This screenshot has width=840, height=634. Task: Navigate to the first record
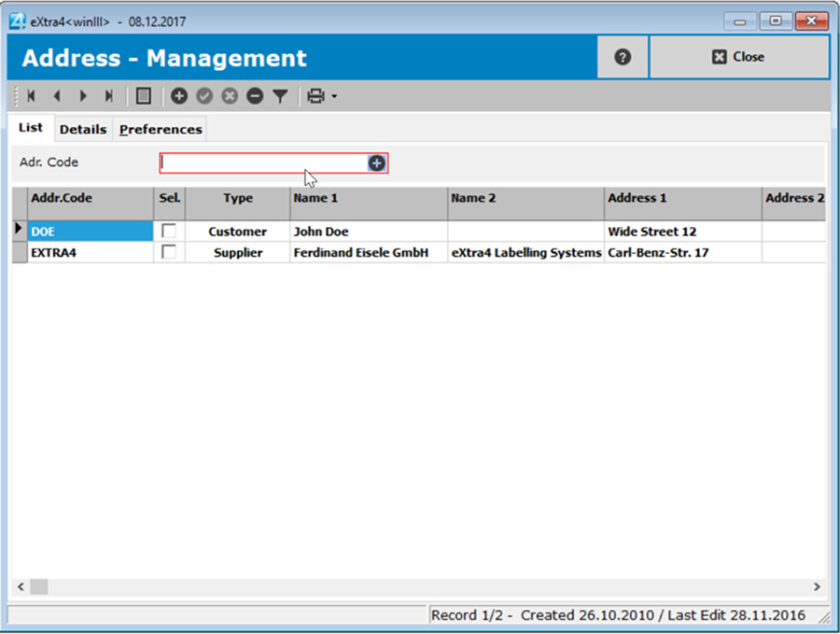(x=30, y=95)
